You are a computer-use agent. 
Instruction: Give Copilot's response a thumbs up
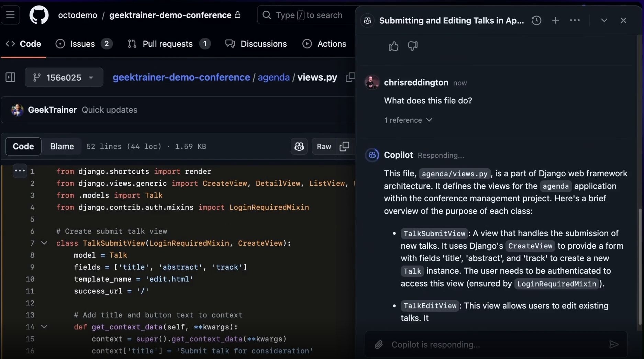coord(393,46)
